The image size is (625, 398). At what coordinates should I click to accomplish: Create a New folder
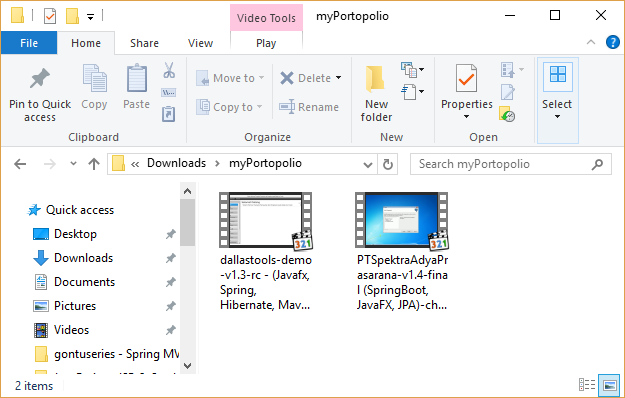pos(376,94)
